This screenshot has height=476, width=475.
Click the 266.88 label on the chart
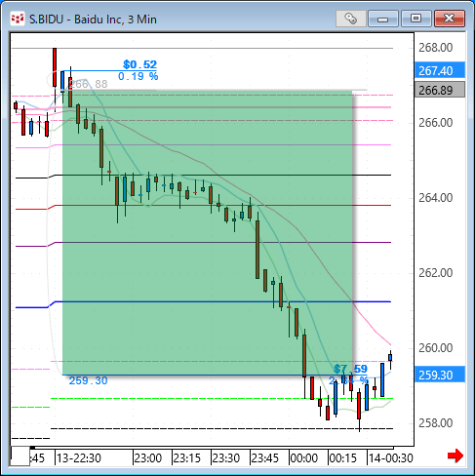(89, 84)
